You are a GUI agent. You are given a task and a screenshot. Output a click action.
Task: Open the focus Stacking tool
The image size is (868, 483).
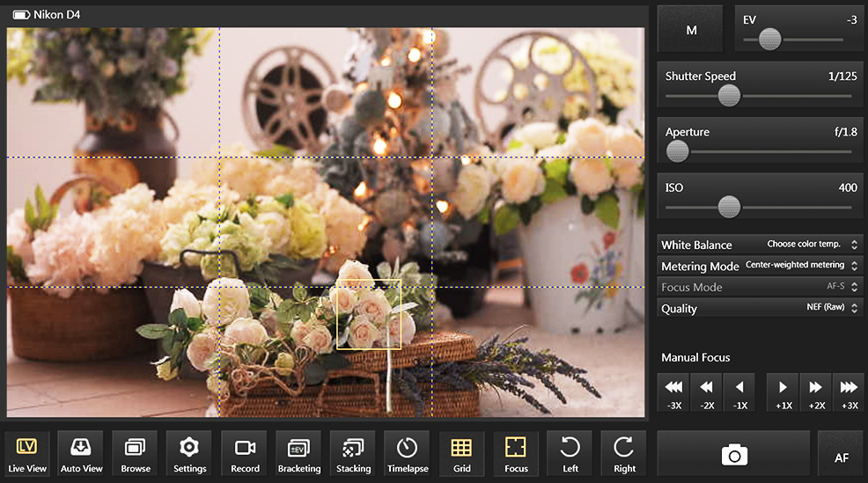[353, 454]
